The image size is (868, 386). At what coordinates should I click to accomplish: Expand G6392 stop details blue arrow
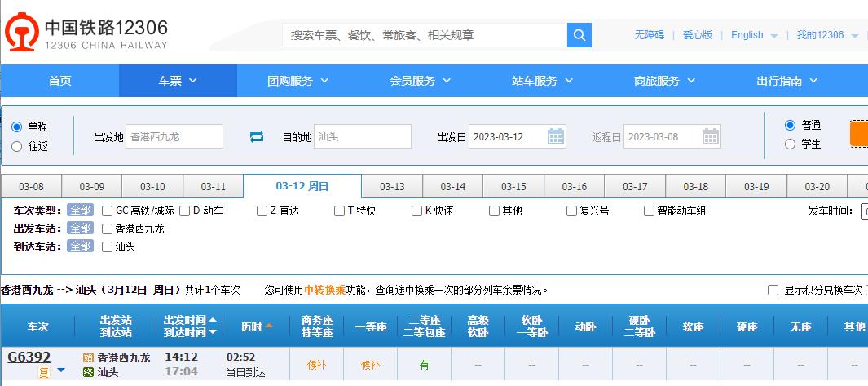point(60,371)
